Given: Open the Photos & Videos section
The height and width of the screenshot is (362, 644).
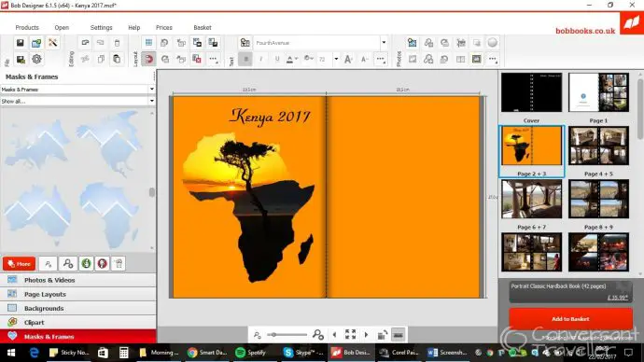Looking at the screenshot, I should click(x=78, y=280).
